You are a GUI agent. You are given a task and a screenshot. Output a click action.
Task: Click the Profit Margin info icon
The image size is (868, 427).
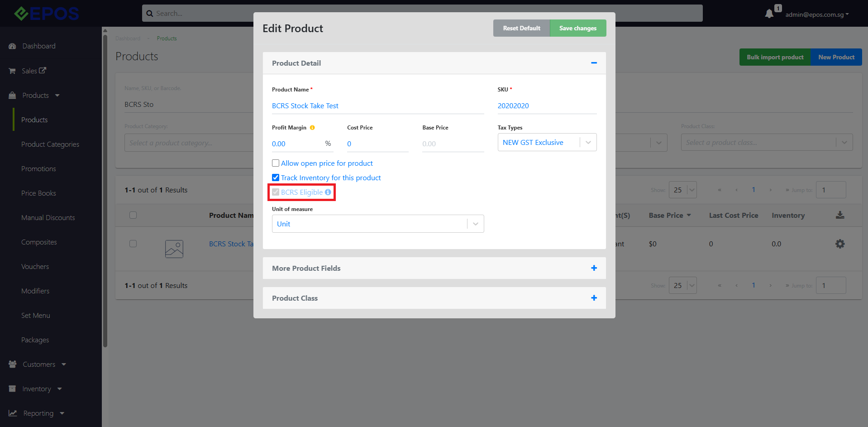312,128
